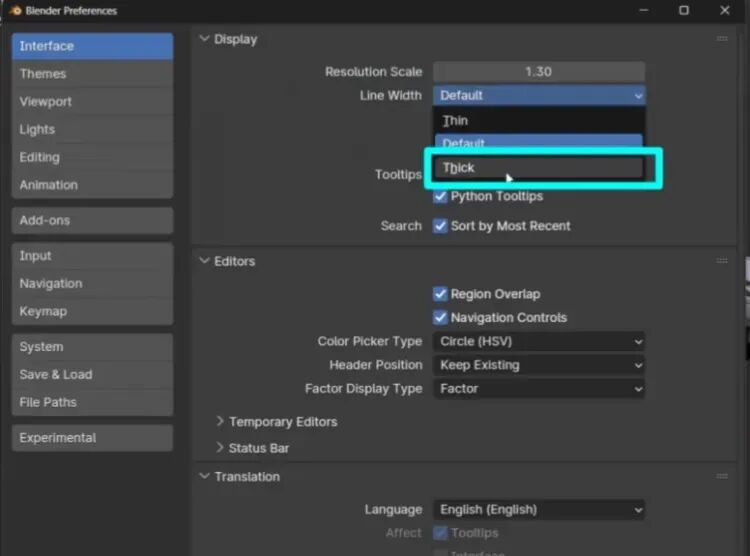Open the Color Picker Type dropdown

click(539, 341)
